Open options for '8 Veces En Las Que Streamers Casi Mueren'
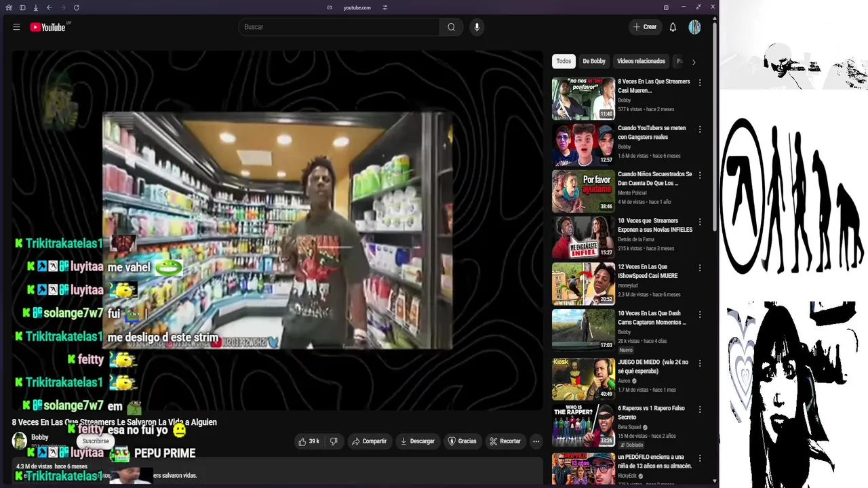Image resolution: width=868 pixels, height=488 pixels. [700, 83]
